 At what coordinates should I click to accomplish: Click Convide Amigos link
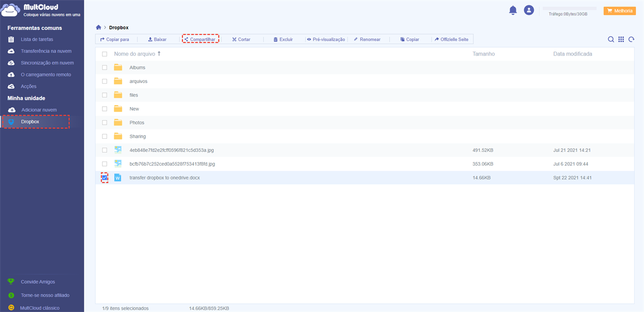[38, 282]
